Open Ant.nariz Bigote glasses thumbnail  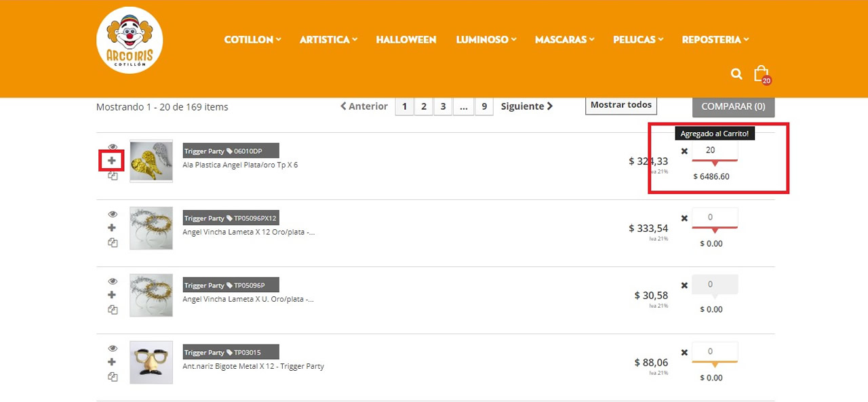tap(151, 363)
